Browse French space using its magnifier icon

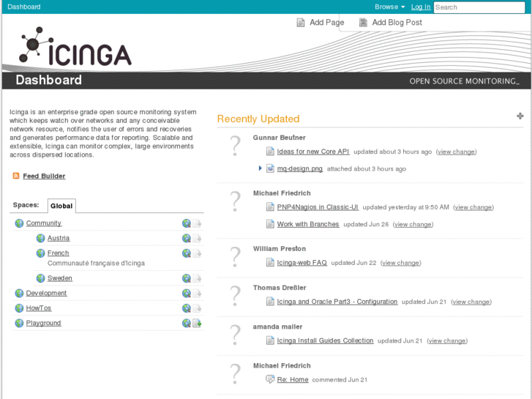point(187,253)
